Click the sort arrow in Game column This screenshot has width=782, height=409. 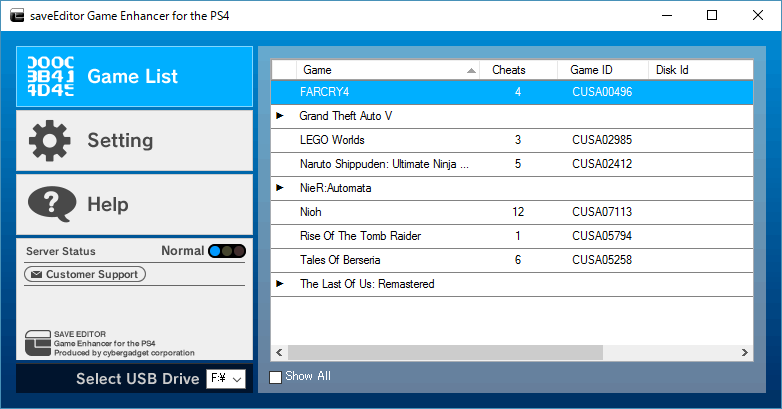(471, 71)
